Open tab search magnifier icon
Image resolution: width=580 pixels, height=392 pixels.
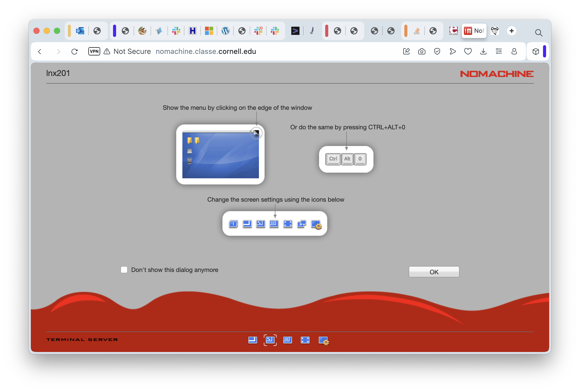pos(539,33)
